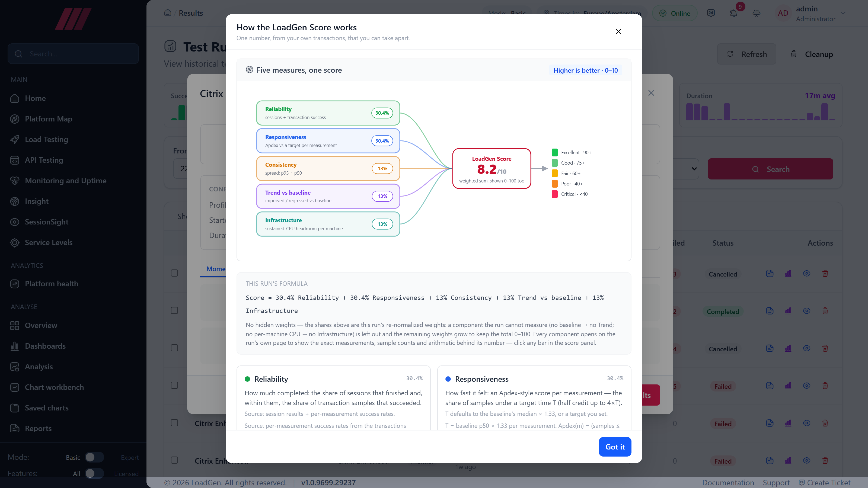This screenshot has width=868, height=488.
Task: Click the yellow Fair legend swatch
Action: 555,174
